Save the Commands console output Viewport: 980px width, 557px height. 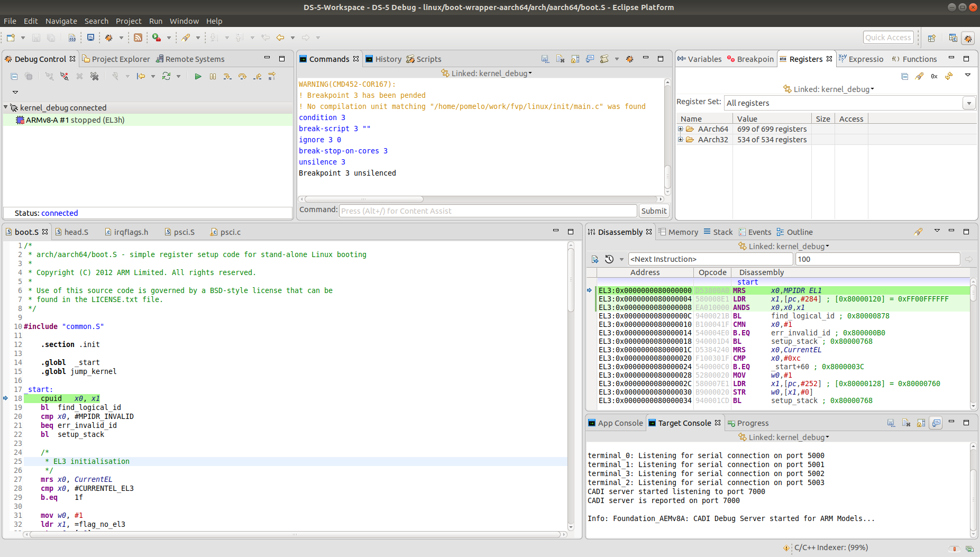[545, 59]
